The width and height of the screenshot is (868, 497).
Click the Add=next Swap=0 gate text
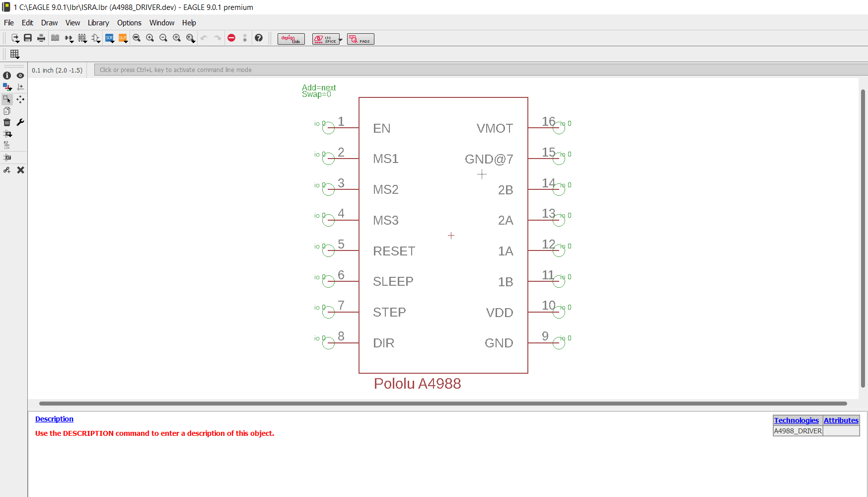pos(319,91)
